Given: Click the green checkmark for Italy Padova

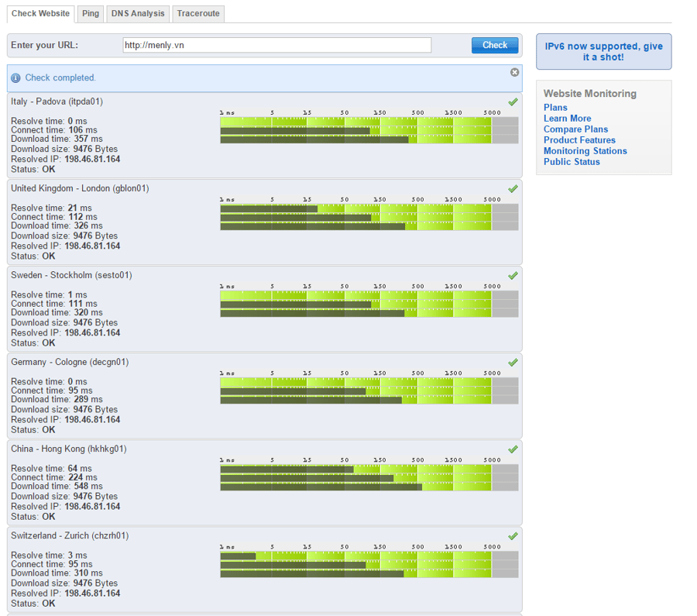Looking at the screenshot, I should [x=513, y=102].
